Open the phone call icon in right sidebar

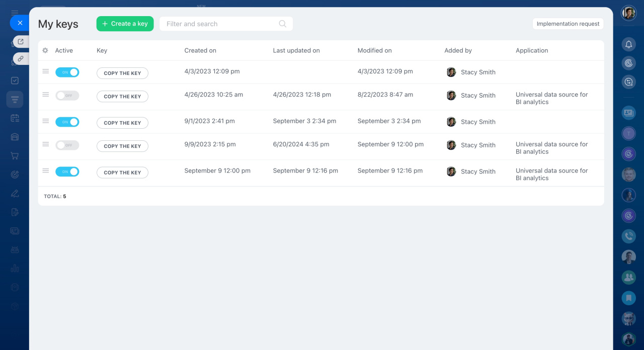[628, 235]
